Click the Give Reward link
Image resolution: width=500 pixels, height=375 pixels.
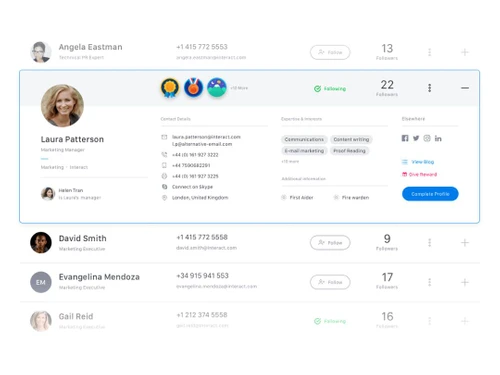[x=419, y=174]
